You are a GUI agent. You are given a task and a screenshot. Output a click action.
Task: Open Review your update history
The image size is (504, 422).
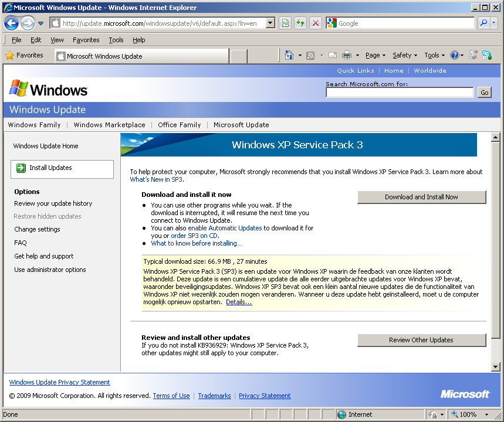pyautogui.click(x=53, y=203)
